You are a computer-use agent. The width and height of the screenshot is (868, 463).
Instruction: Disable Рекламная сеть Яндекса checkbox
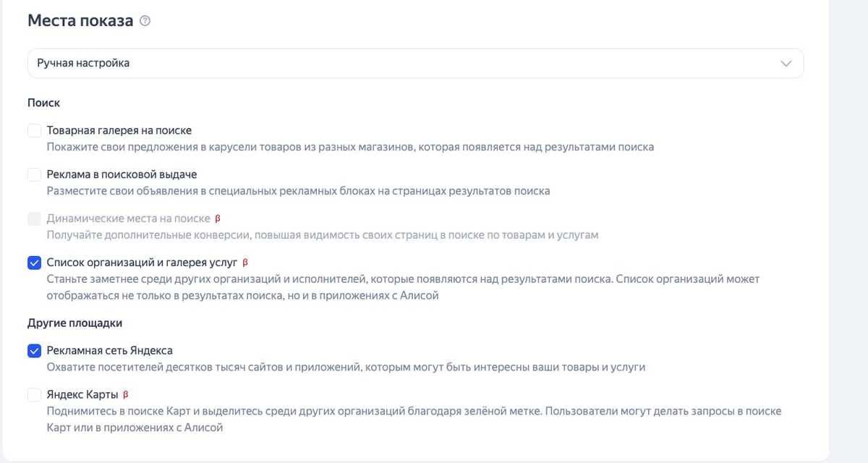pos(34,351)
